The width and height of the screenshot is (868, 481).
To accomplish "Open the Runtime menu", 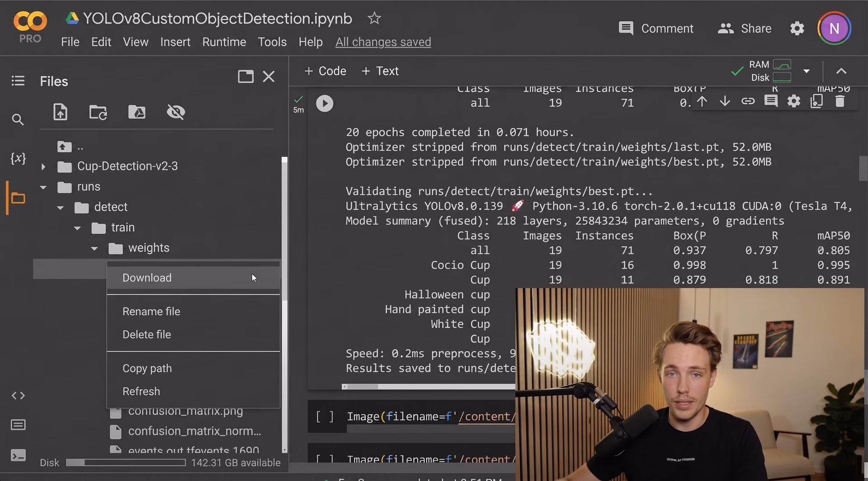I will (x=224, y=42).
